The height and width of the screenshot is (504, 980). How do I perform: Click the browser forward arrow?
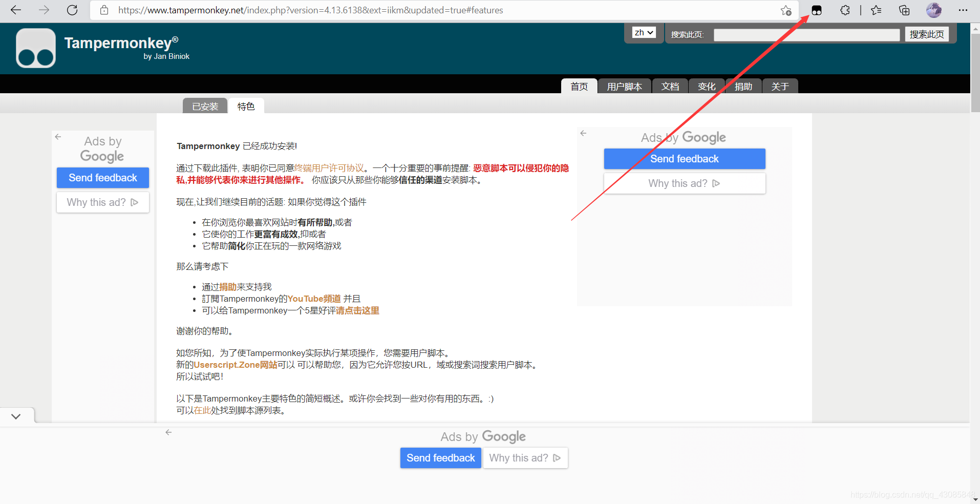click(44, 10)
